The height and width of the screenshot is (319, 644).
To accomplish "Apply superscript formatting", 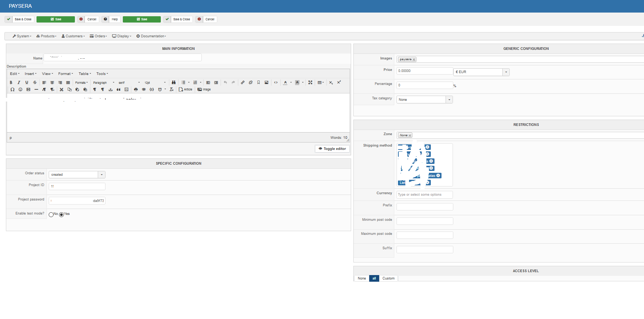I will point(339,83).
